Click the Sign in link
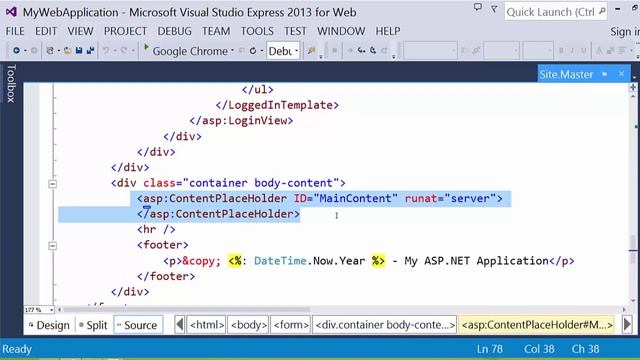Image resolution: width=640 pixels, height=360 pixels. tap(624, 31)
